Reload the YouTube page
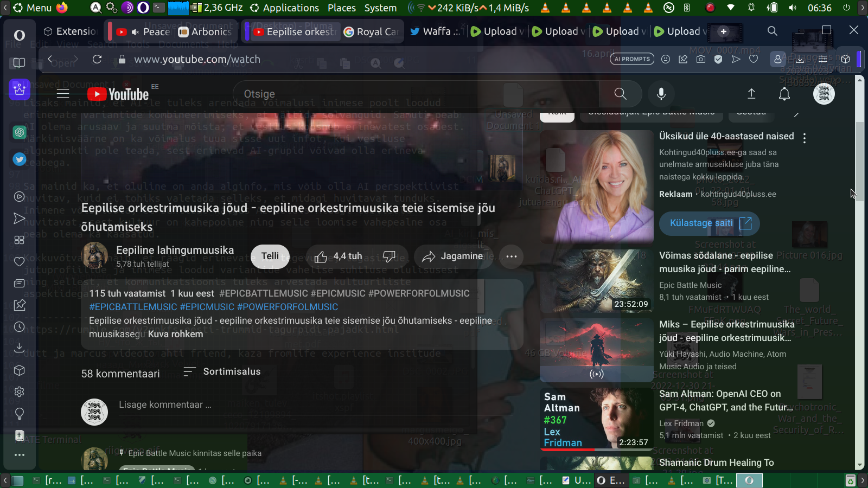The image size is (868, 488). (97, 59)
